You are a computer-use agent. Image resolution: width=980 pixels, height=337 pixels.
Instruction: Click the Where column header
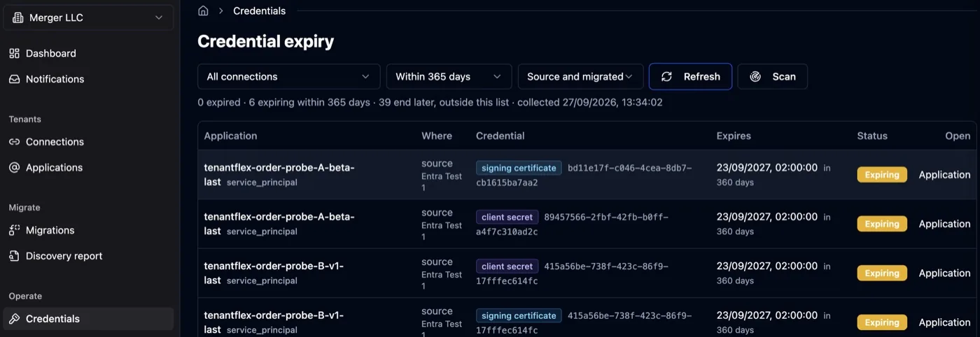pyautogui.click(x=437, y=136)
